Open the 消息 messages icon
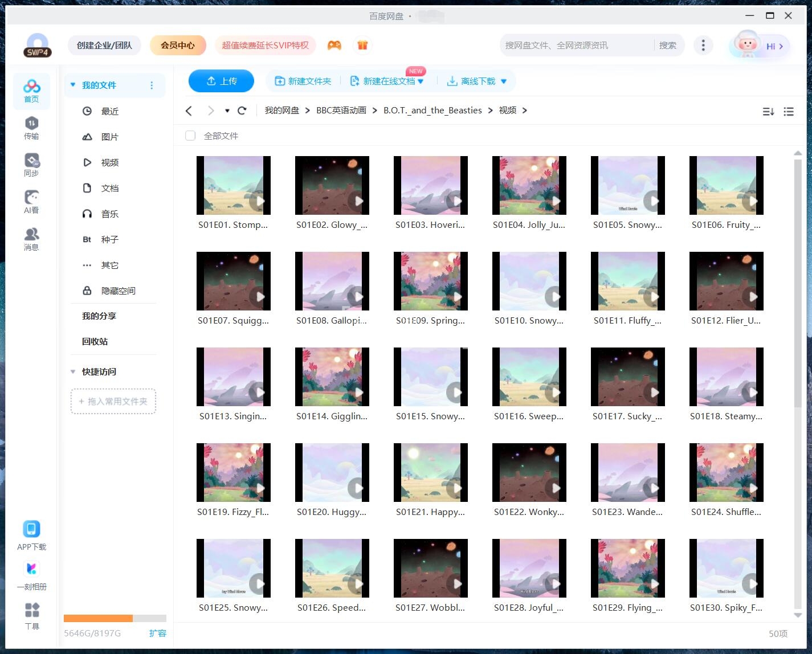 (31, 239)
